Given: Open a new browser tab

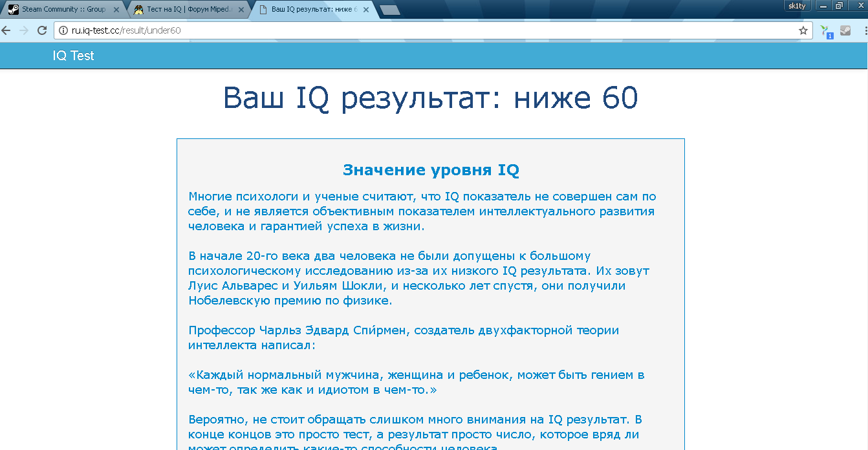Looking at the screenshot, I should pos(389,10).
